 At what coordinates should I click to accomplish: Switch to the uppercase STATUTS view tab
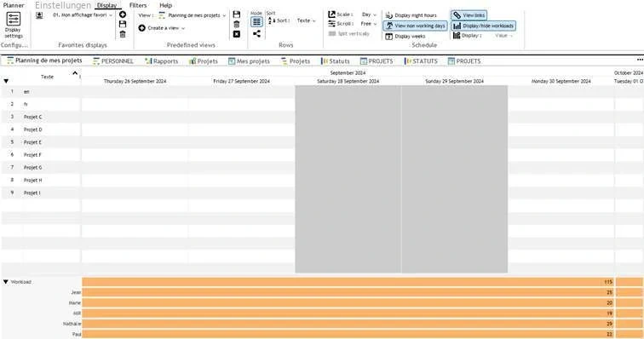click(421, 60)
